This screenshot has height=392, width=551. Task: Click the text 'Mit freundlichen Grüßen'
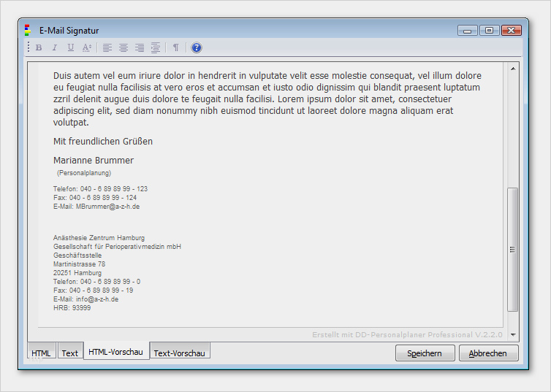point(103,142)
